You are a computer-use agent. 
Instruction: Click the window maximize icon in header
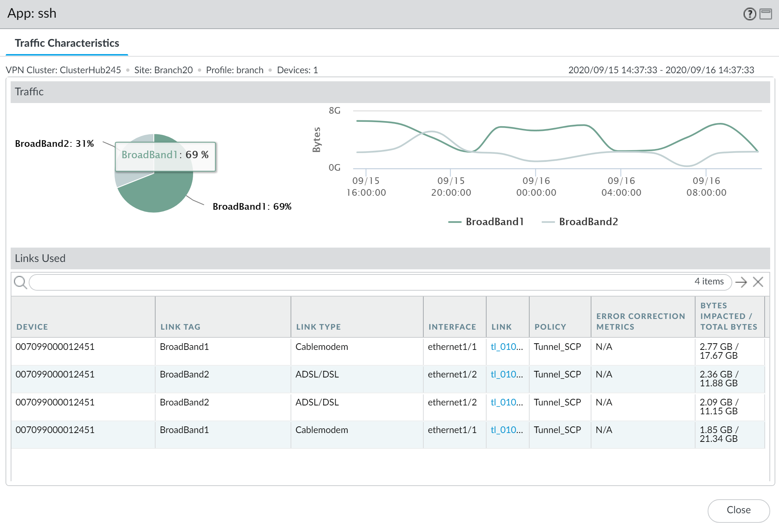(x=766, y=14)
